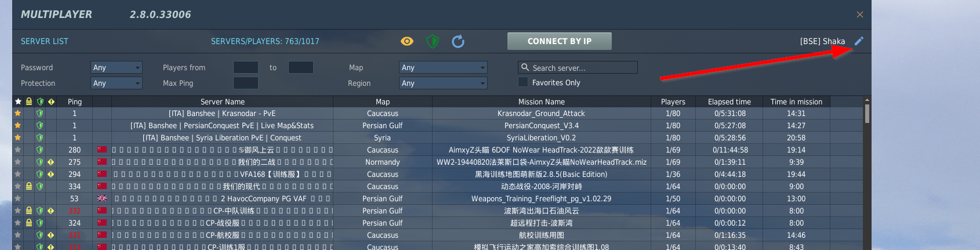980x250 pixels.
Task: Click the shield column header icon
Action: click(40, 102)
